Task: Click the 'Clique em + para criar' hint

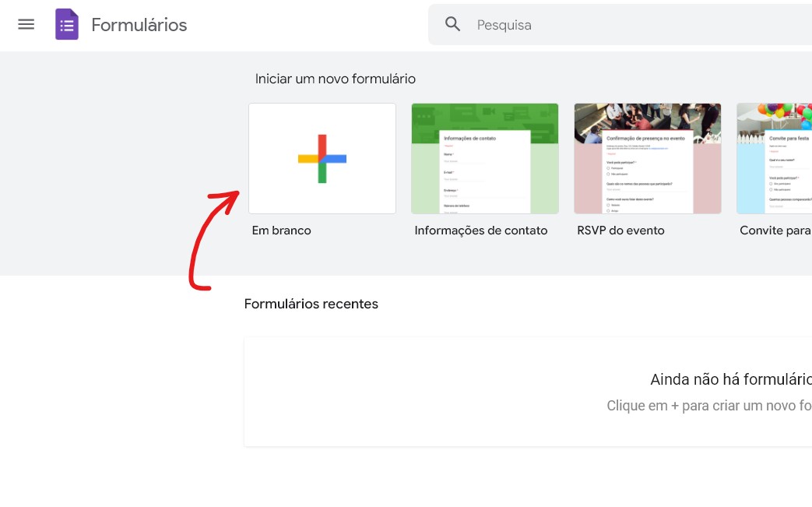Action: pyautogui.click(x=709, y=406)
